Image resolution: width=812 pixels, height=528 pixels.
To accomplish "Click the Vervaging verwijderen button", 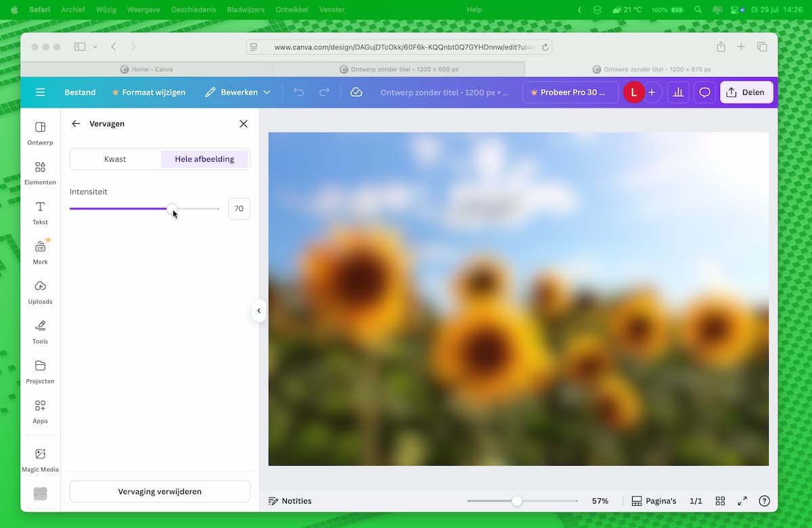I will (160, 491).
